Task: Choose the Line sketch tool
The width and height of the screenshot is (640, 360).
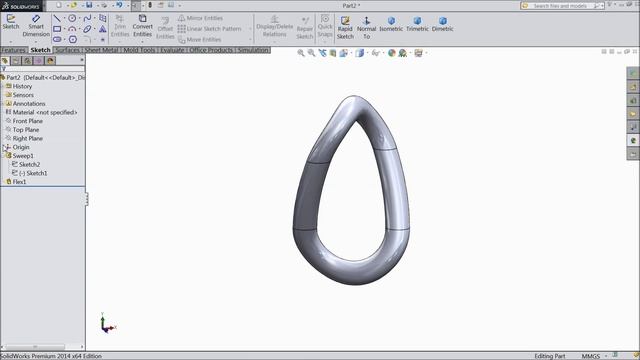Action: pos(57,18)
